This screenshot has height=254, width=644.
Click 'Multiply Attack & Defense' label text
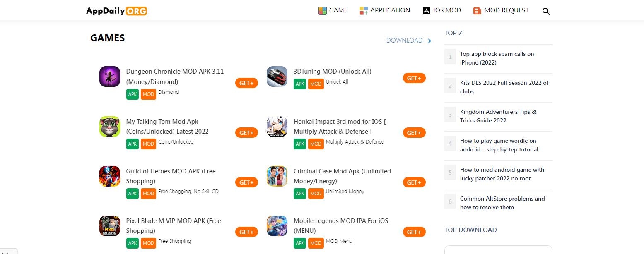coord(355,142)
